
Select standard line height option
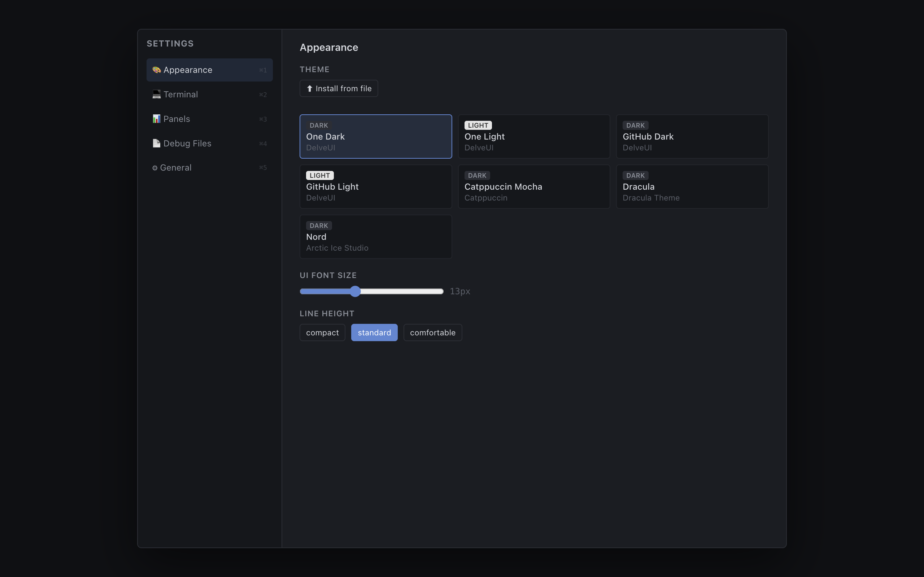tap(374, 332)
